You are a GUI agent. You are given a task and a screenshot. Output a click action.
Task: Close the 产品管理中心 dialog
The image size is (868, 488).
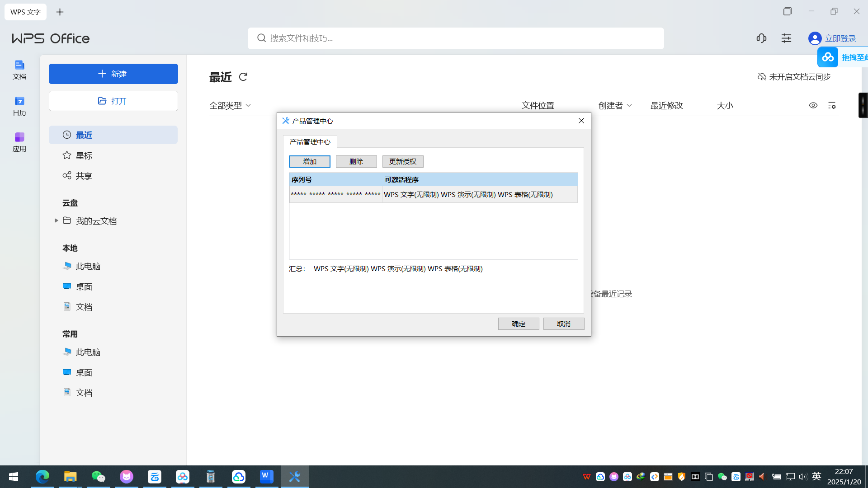click(581, 121)
